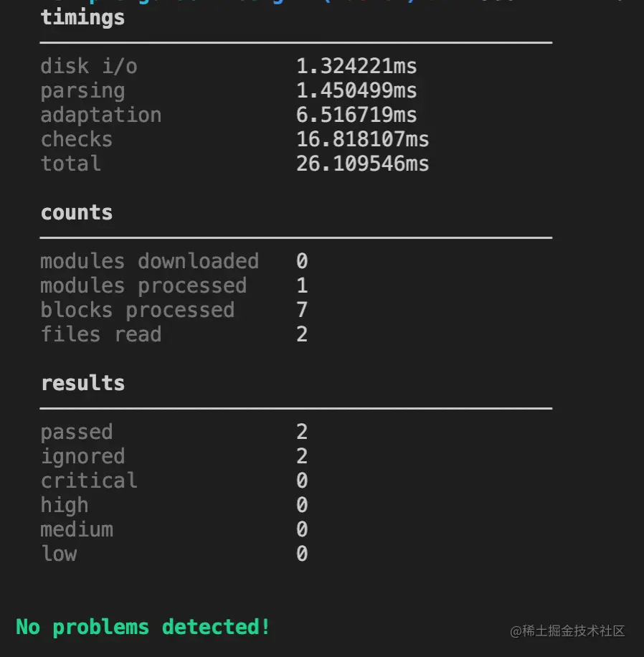The height and width of the screenshot is (657, 644).
Task: Click the ignored results count
Action: [x=302, y=456]
